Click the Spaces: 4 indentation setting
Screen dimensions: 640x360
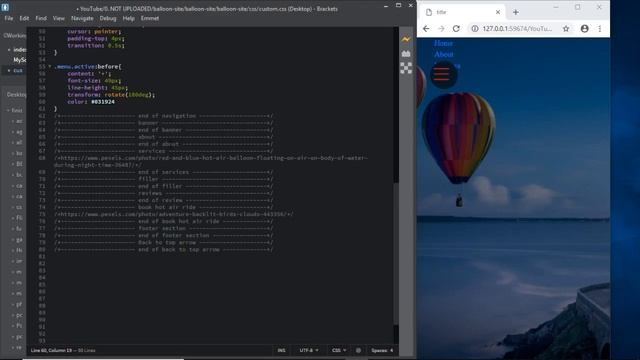click(x=382, y=350)
